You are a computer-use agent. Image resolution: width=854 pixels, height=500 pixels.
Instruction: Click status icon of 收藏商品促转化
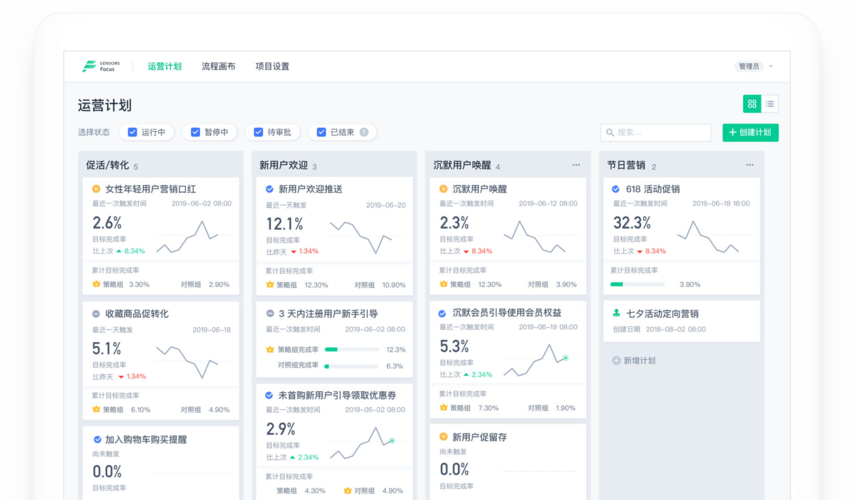point(96,314)
